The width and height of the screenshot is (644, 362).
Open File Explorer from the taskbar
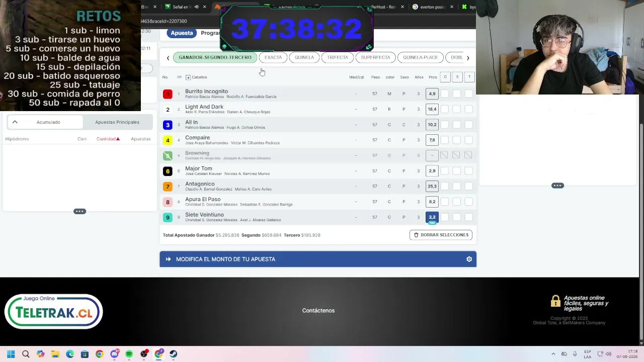tap(55, 354)
